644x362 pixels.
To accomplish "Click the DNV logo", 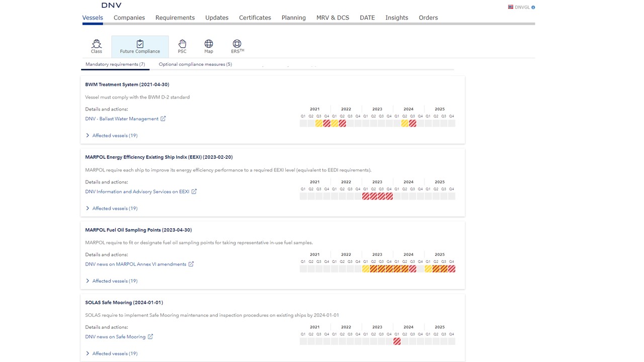I will (111, 5).
